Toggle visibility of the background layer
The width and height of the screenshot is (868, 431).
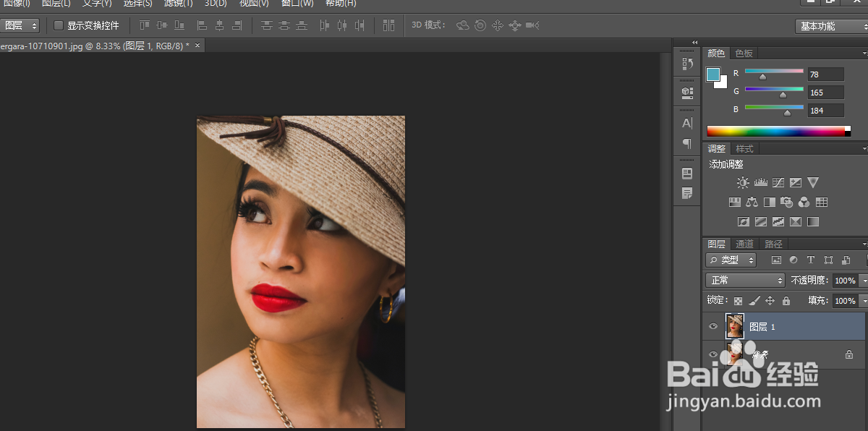coord(713,354)
